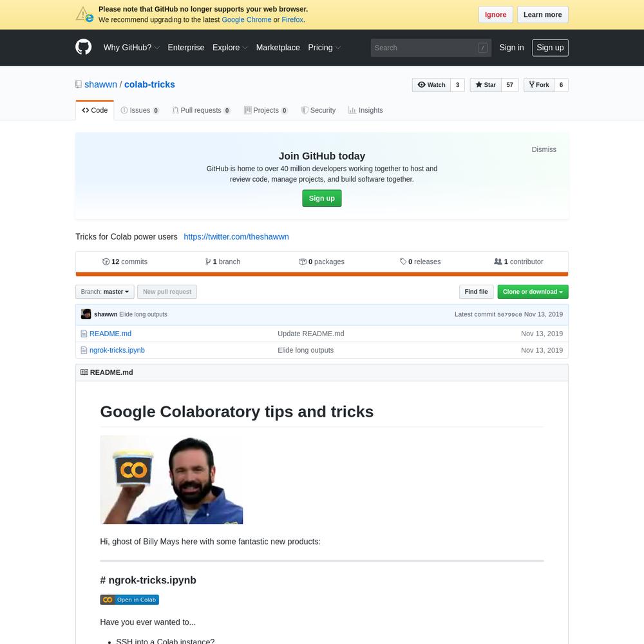This screenshot has height=644, width=644.
Task: Open the Enterprise nav item
Action: pyautogui.click(x=186, y=48)
